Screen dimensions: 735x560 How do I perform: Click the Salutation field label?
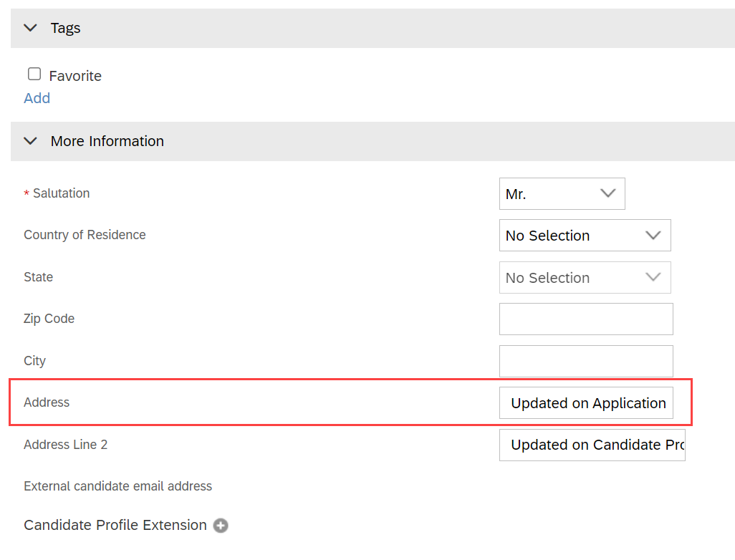pos(61,193)
